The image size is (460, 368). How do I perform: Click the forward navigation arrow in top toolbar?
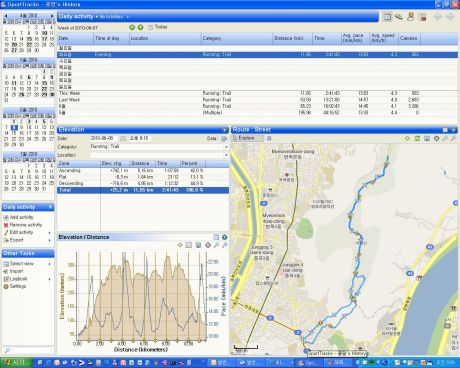click(450, 17)
